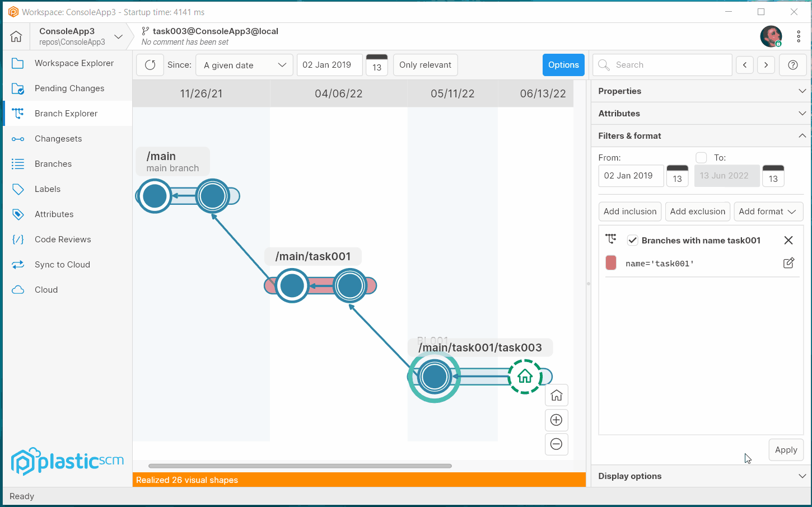The image size is (812, 507).
Task: Click the Add inclusion button
Action: point(630,212)
